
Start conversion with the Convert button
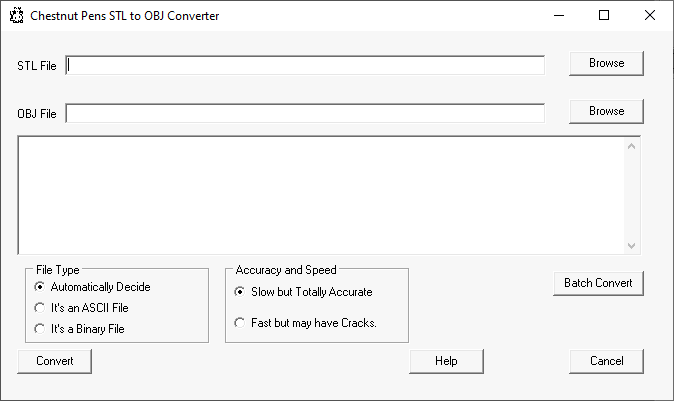click(55, 361)
